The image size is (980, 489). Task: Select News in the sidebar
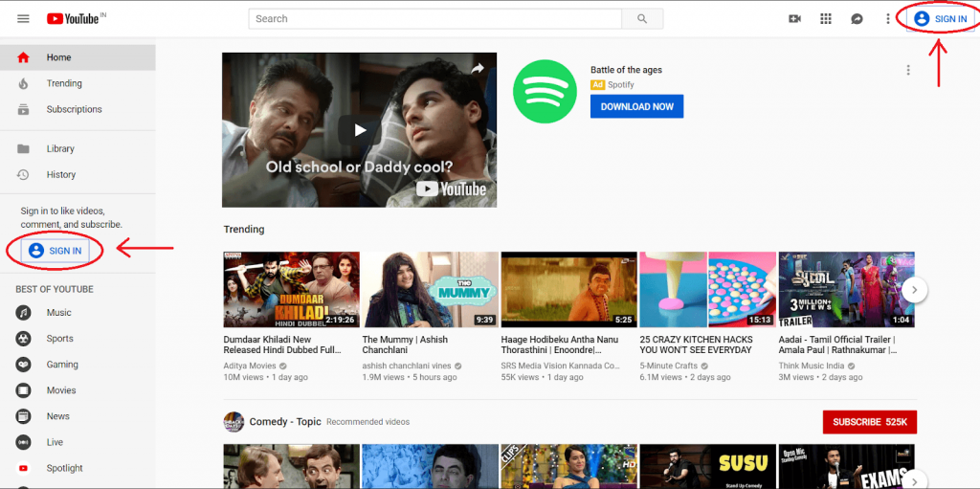point(78,416)
